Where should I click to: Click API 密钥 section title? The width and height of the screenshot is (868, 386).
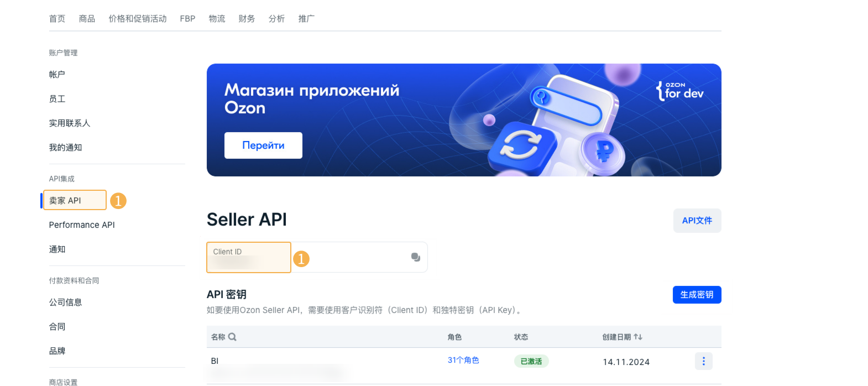227,295
